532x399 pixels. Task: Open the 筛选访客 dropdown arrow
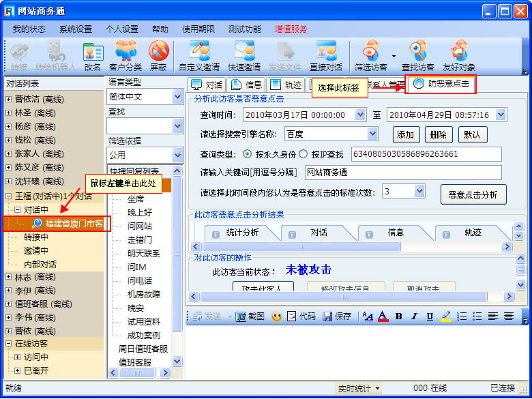tap(394, 57)
